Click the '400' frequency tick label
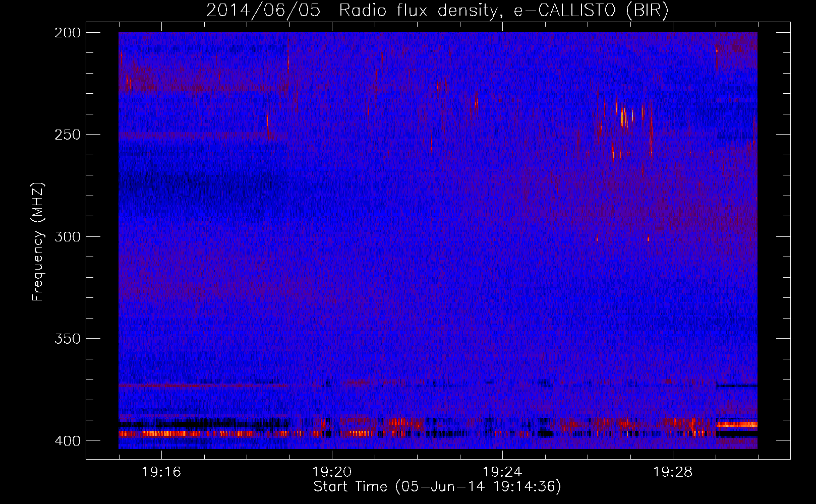This screenshot has height=504, width=816. click(x=67, y=441)
